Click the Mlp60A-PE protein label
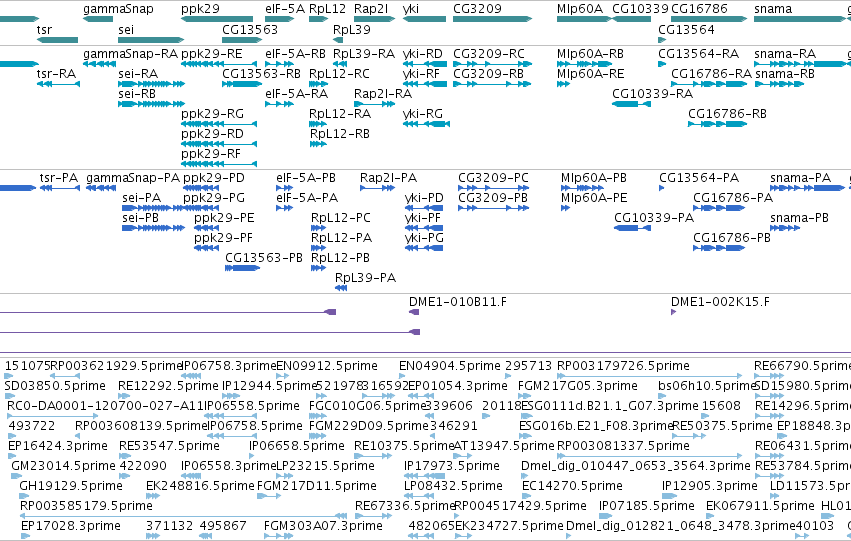This screenshot has height=541, width=851. click(x=594, y=198)
